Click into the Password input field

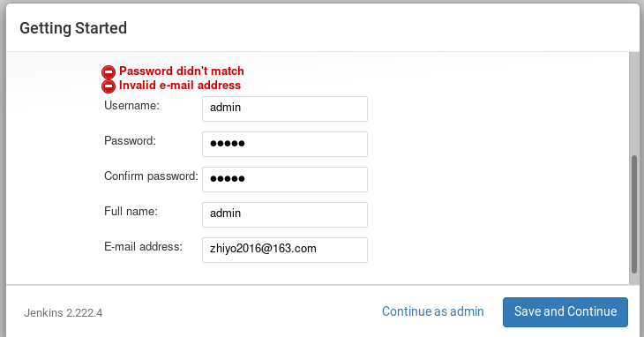(x=285, y=144)
